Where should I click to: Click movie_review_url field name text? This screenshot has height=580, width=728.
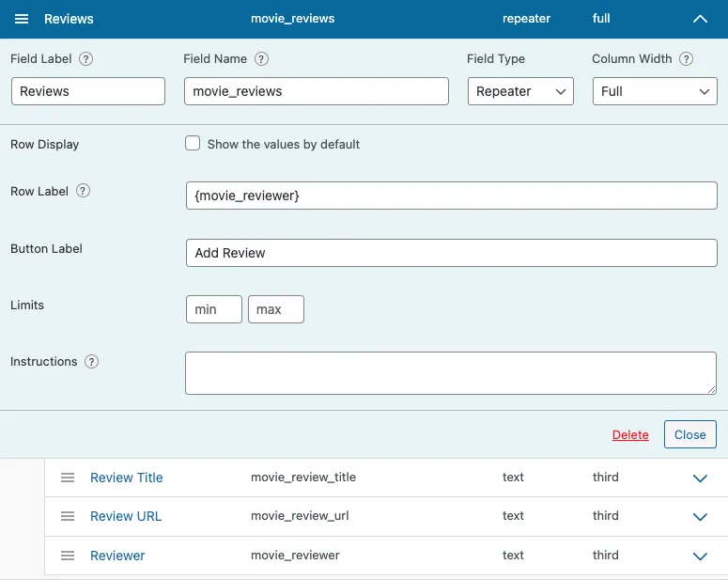pyautogui.click(x=300, y=516)
